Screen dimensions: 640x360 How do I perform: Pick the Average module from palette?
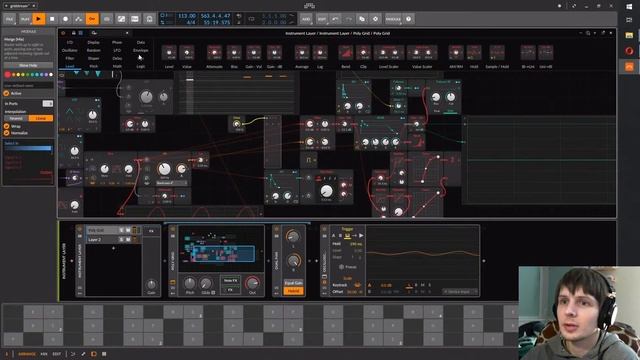pyautogui.click(x=302, y=56)
